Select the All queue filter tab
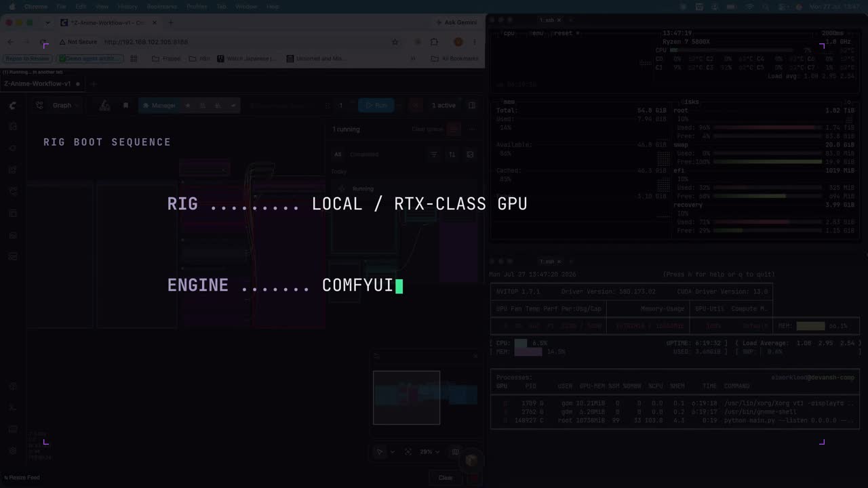 338,155
